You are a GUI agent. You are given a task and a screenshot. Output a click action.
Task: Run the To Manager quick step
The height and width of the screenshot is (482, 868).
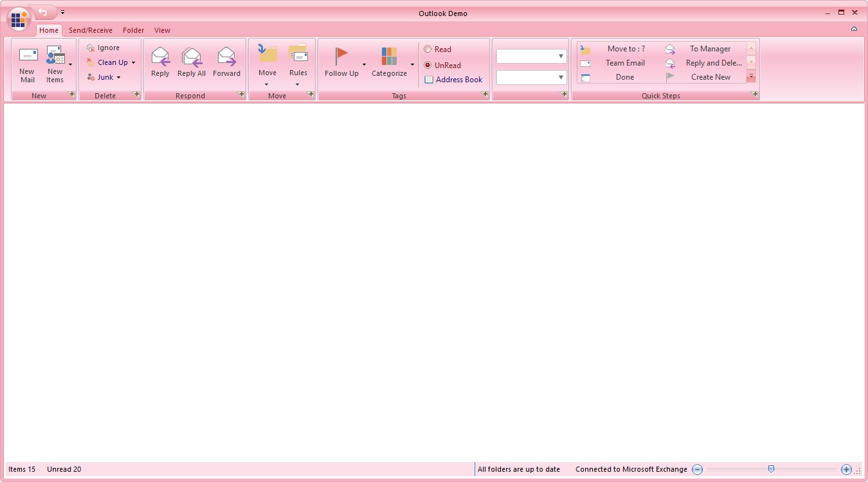coord(704,49)
